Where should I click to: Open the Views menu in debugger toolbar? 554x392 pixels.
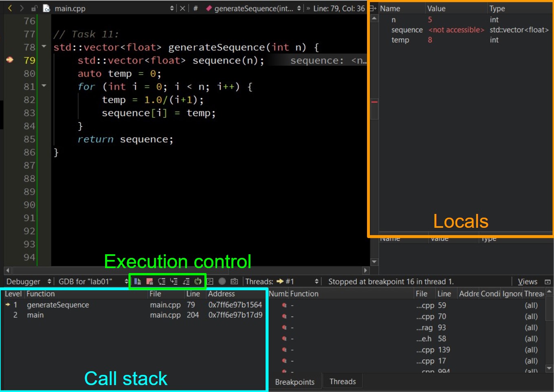click(x=528, y=282)
